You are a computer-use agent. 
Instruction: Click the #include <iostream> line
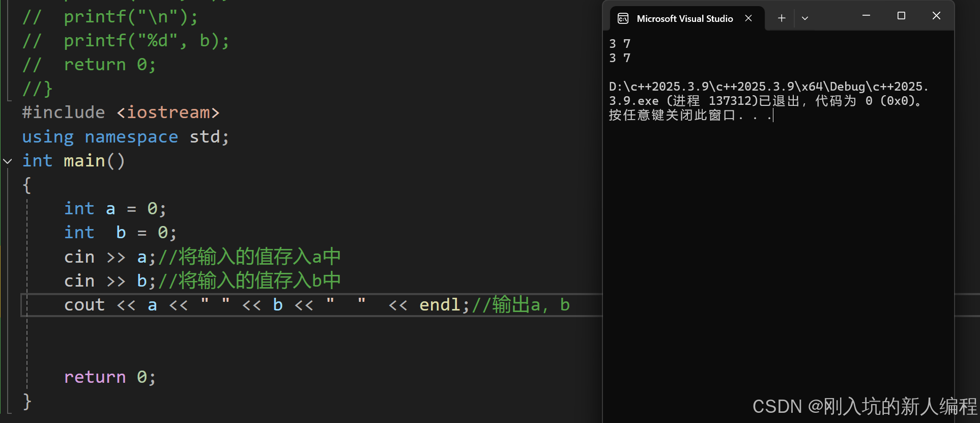(121, 112)
